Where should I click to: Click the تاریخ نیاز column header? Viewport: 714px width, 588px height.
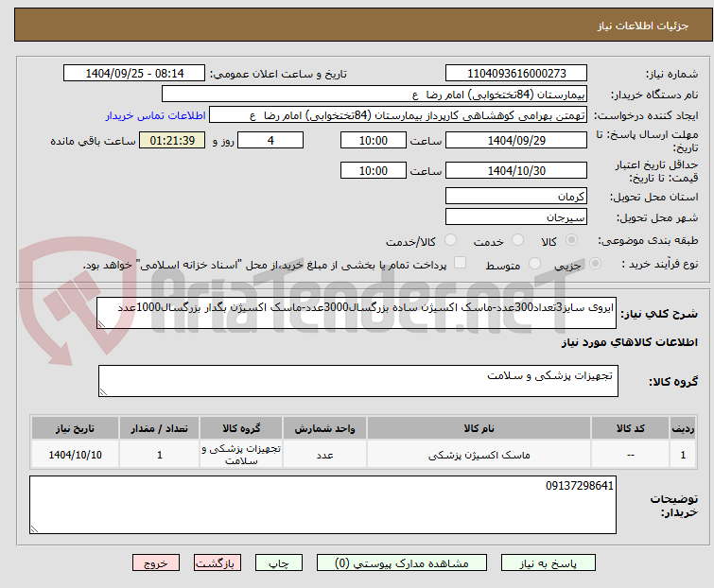click(x=75, y=428)
